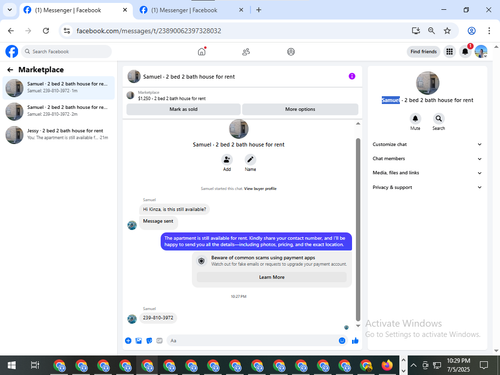Click Learn More on scam warning
Image resolution: width=500 pixels, height=375 pixels.
(272, 277)
